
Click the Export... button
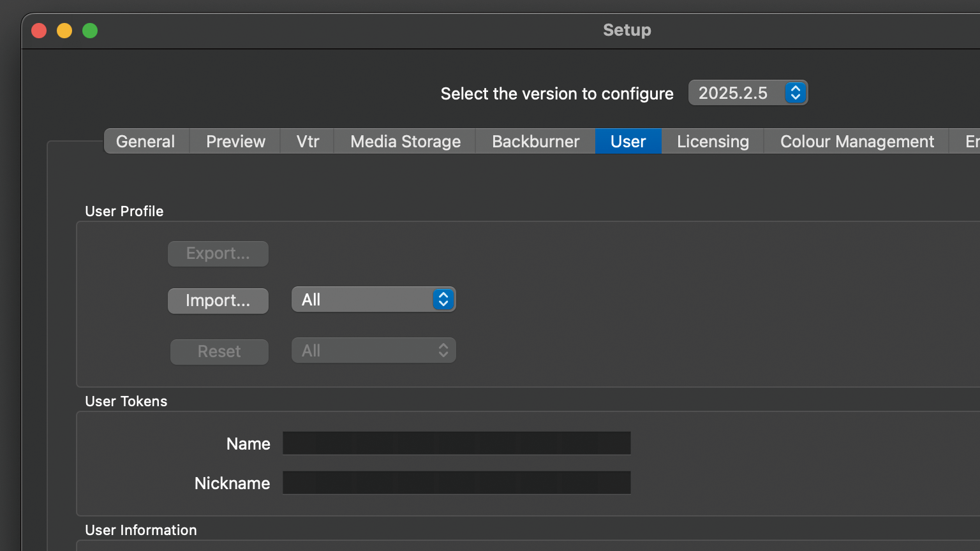point(218,254)
